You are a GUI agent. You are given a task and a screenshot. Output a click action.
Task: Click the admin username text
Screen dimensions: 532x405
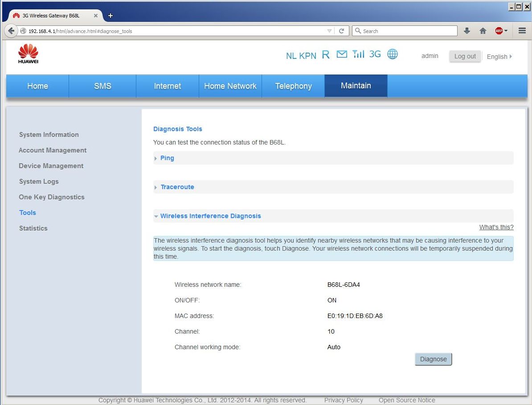point(430,56)
